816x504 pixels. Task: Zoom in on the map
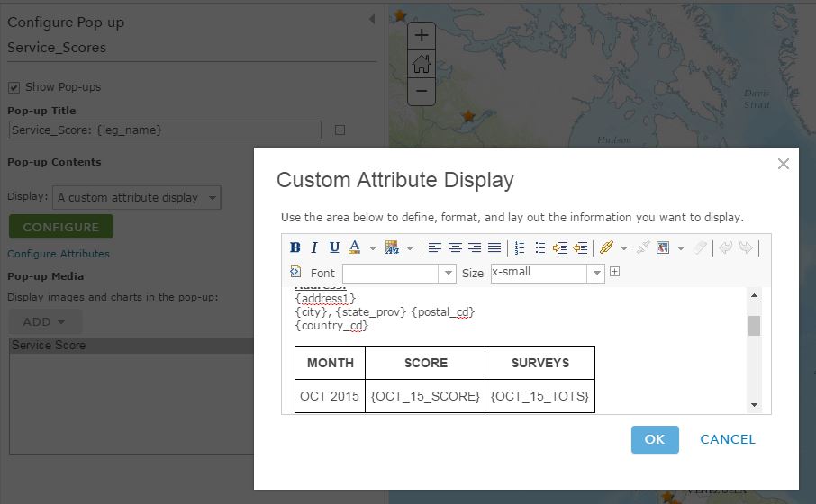[422, 35]
